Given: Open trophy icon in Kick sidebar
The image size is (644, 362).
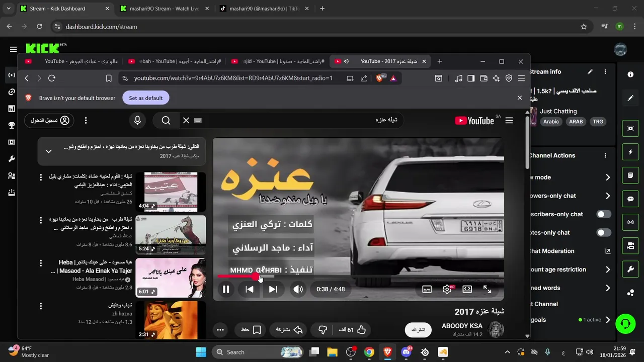Looking at the screenshot, I should 11,126.
